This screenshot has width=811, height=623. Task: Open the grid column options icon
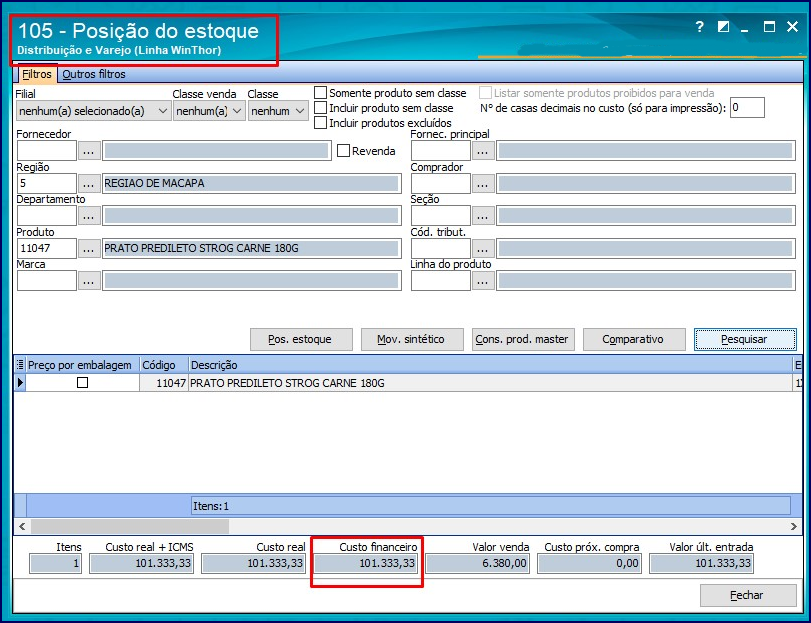click(20, 365)
